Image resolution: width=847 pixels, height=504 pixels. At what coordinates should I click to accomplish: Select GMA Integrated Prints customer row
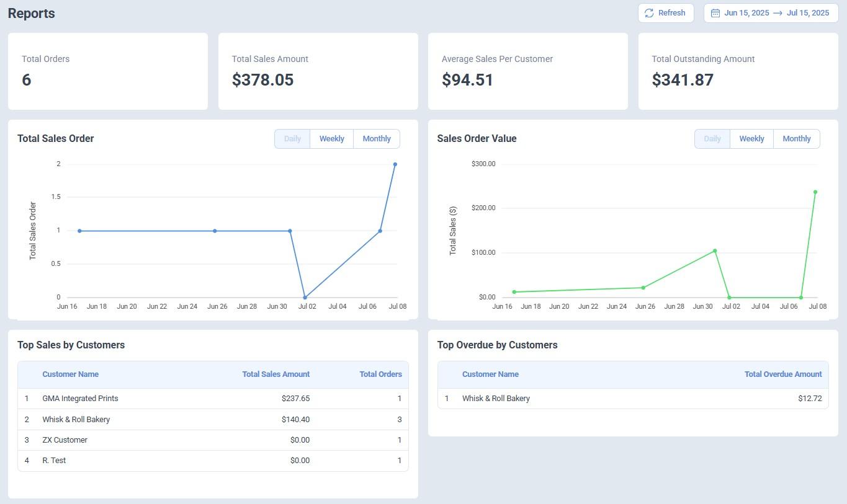click(80, 399)
